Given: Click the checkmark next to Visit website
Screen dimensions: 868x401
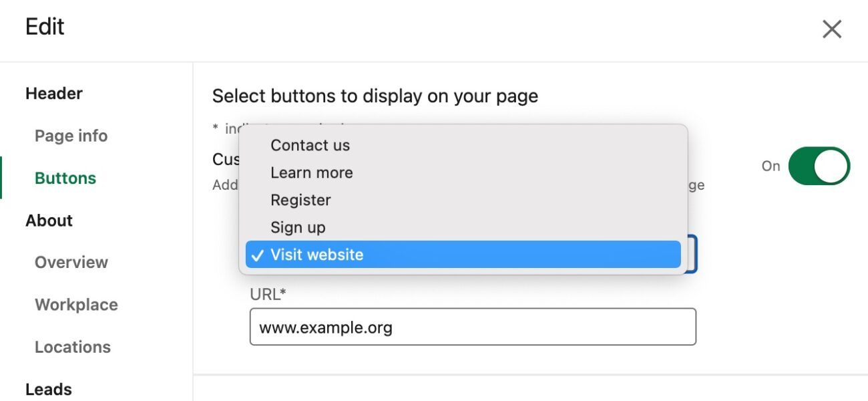Looking at the screenshot, I should (258, 254).
